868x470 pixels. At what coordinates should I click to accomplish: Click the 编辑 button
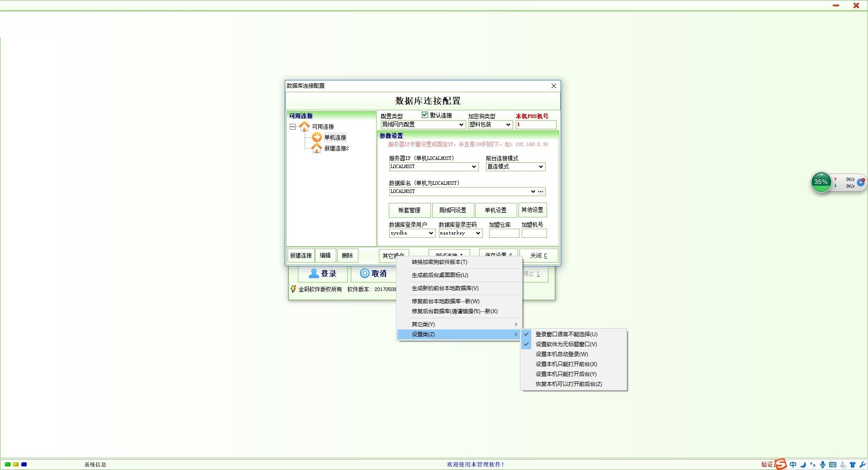[x=325, y=255]
